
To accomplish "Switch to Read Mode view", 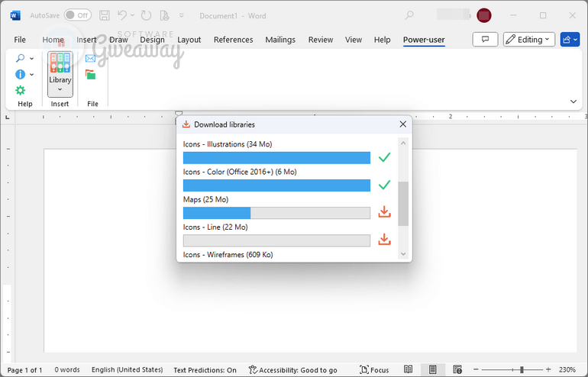I will click(409, 369).
